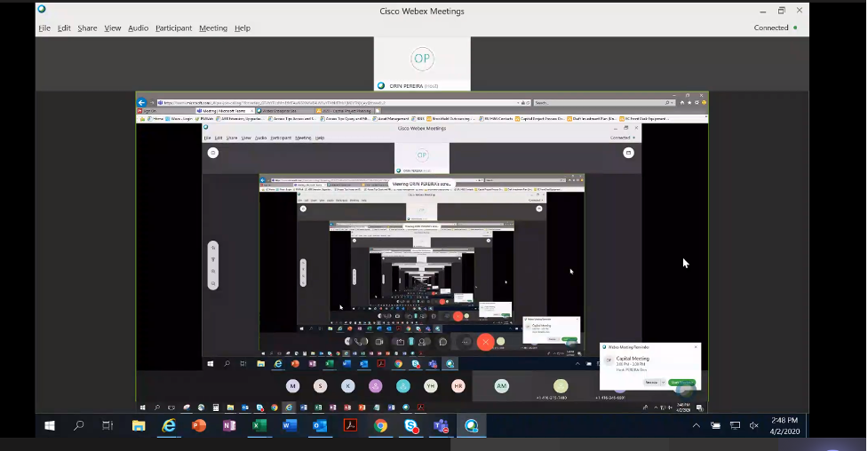Viewport: 868px width, 451px height.
Task: Open network status tray icon
Action: coord(735,425)
